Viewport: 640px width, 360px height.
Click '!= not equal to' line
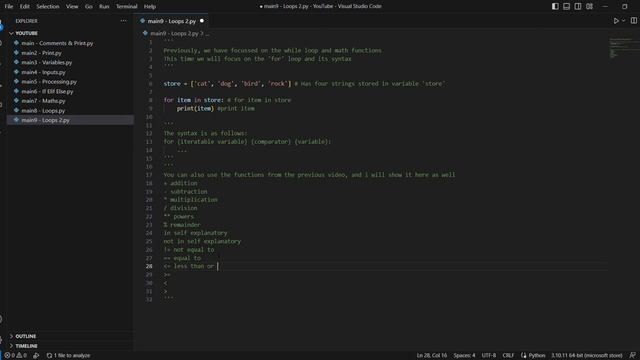[189, 249]
